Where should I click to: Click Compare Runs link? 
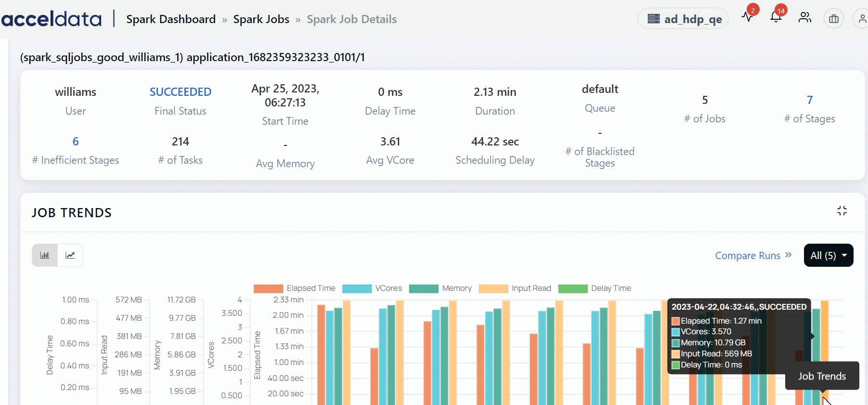click(x=753, y=256)
